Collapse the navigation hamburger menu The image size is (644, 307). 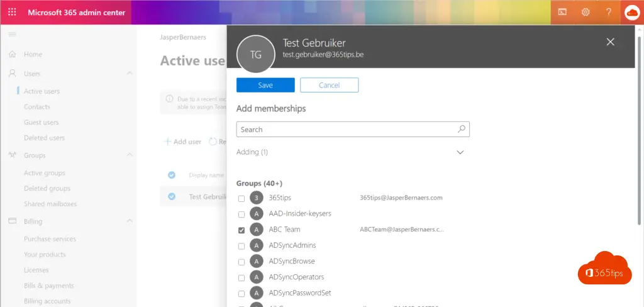[13, 34]
